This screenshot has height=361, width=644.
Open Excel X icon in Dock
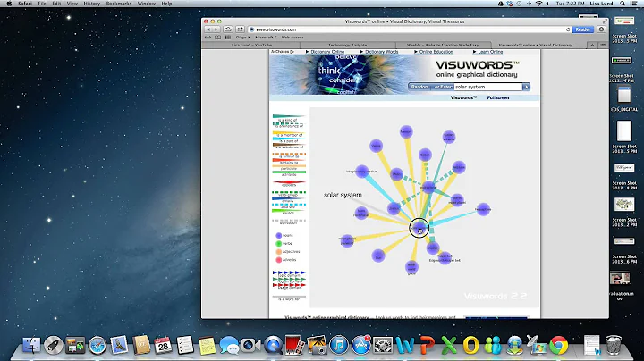pos(448,345)
